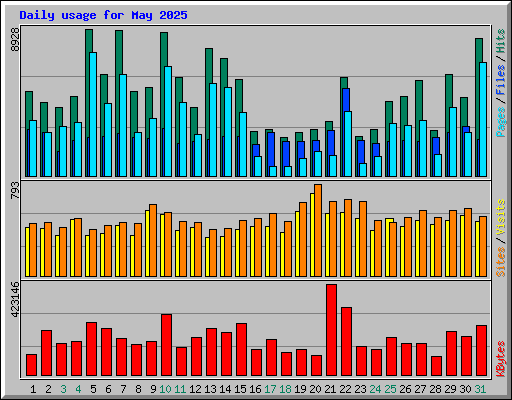Select day 30 on the date axis

[465, 389]
